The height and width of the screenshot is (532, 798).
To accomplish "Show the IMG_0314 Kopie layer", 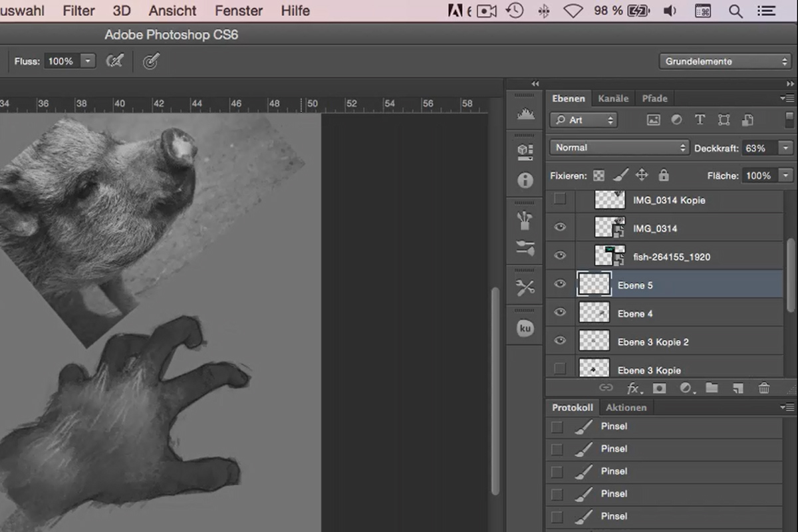I will (560, 199).
